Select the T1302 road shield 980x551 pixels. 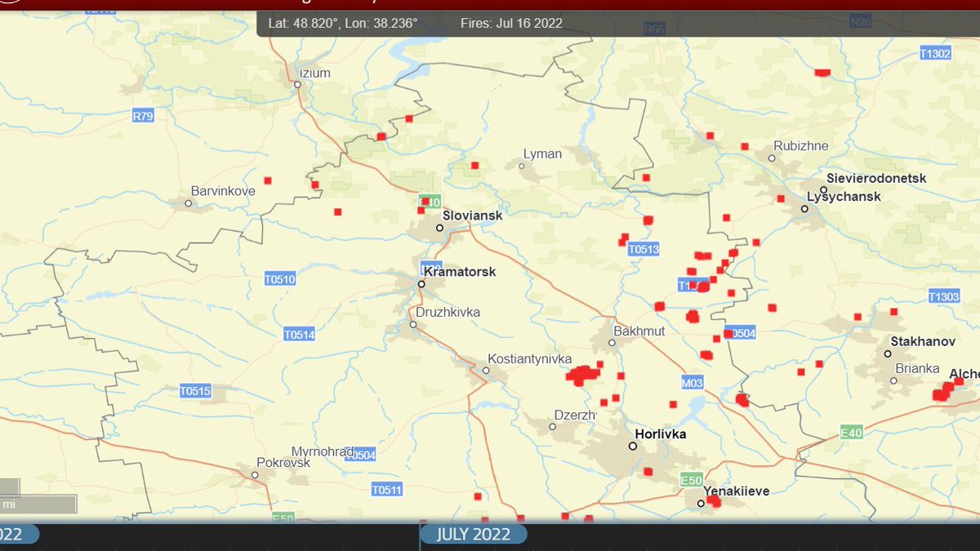[935, 54]
